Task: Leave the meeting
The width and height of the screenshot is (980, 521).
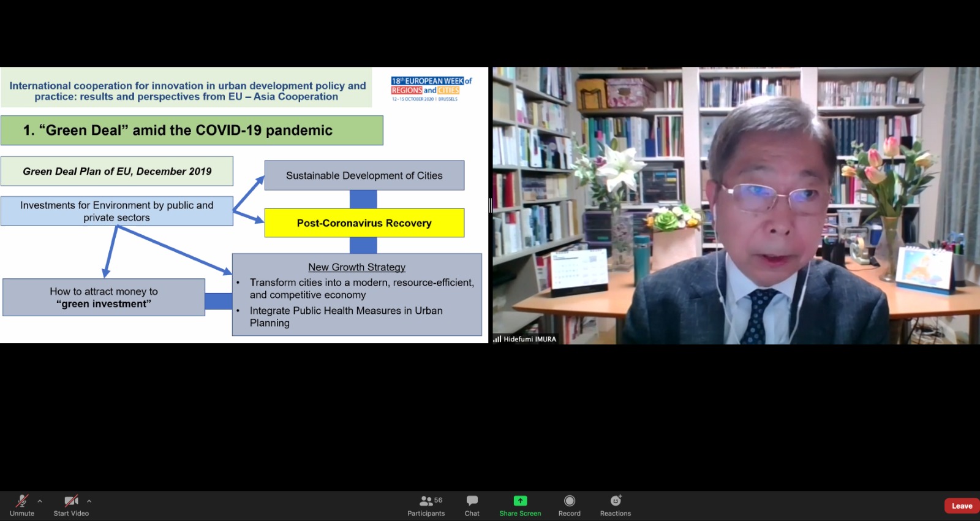Action: tap(961, 506)
